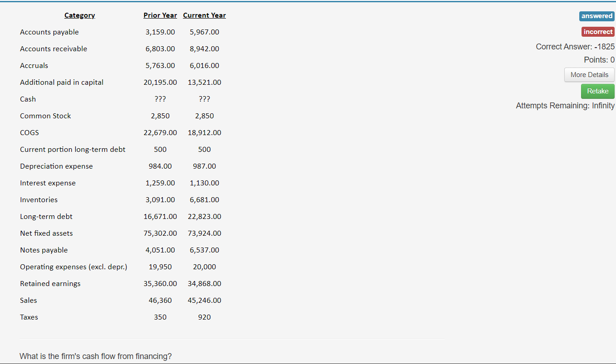Image resolution: width=616 pixels, height=364 pixels.
Task: Open the More Details button
Action: point(589,75)
